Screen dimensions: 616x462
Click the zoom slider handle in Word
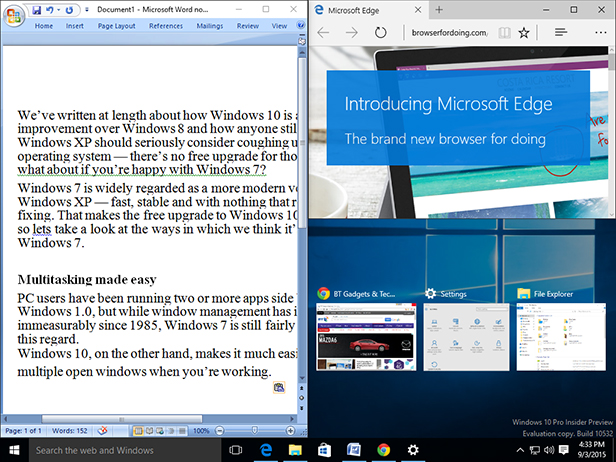[255, 431]
